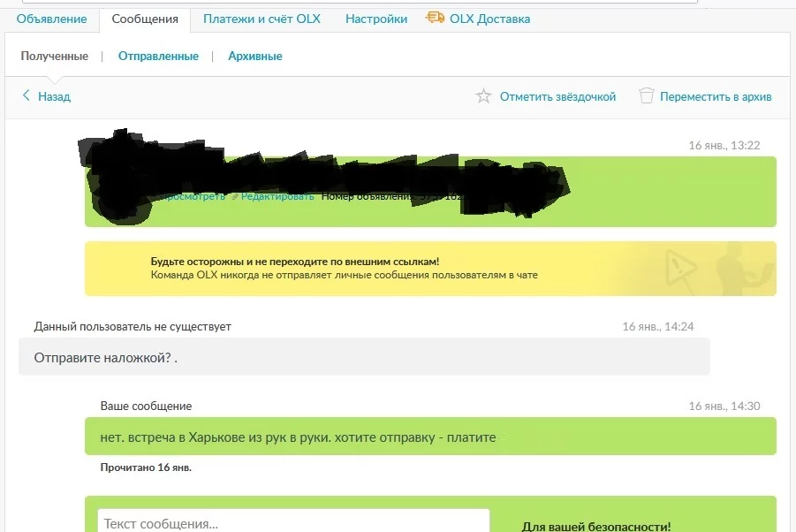Click the reply starting нет. встреча в Харькове
This screenshot has width=796, height=532.
point(430,437)
